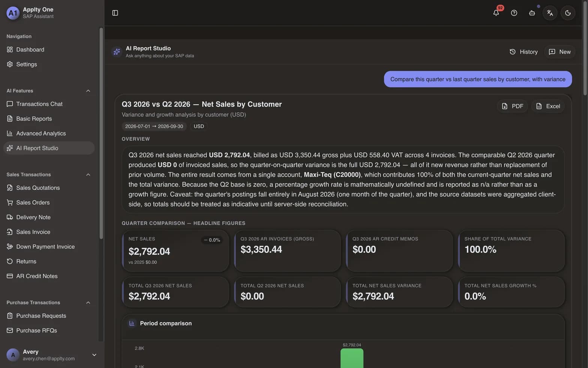The width and height of the screenshot is (588, 368).
Task: Open the notifications bell
Action: [496, 13]
